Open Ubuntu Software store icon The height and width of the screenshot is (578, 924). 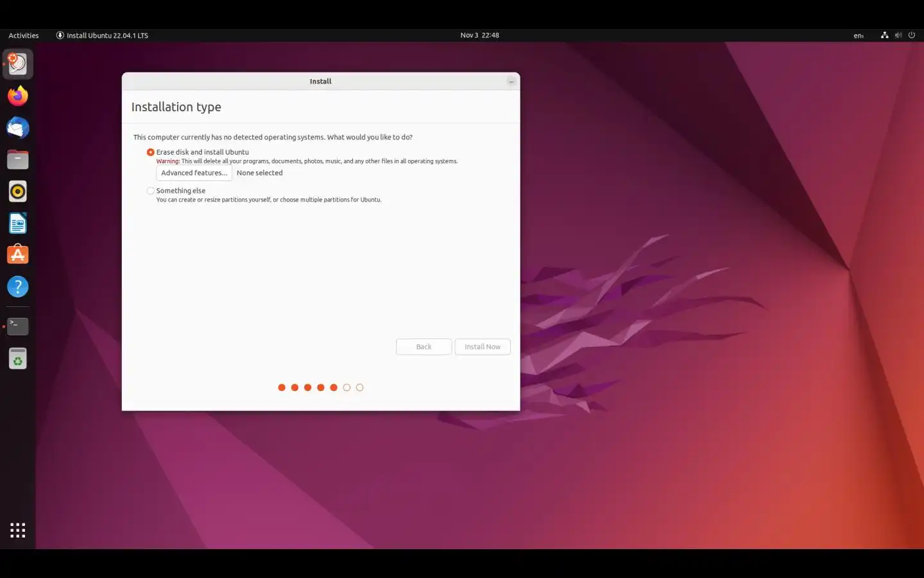coord(17,255)
